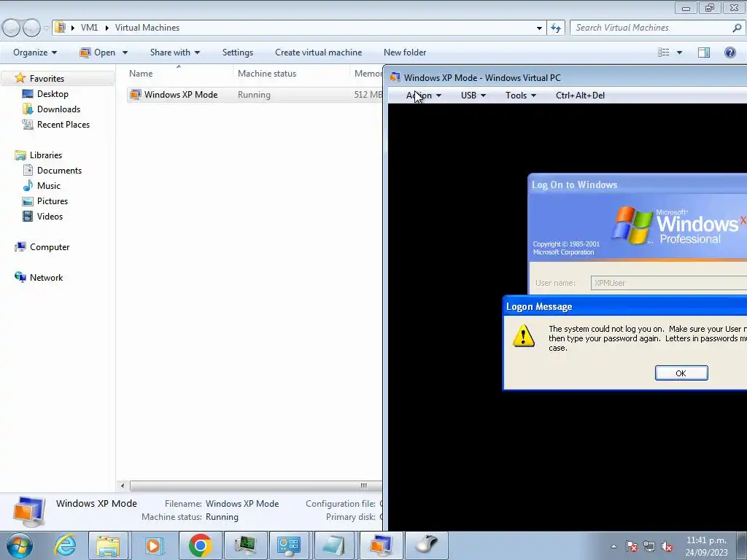Open network status tray icon
747x560 pixels.
tap(649, 546)
